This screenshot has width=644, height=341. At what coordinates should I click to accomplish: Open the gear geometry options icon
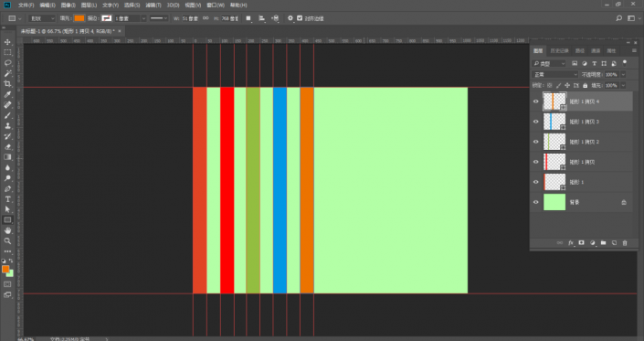pos(290,18)
